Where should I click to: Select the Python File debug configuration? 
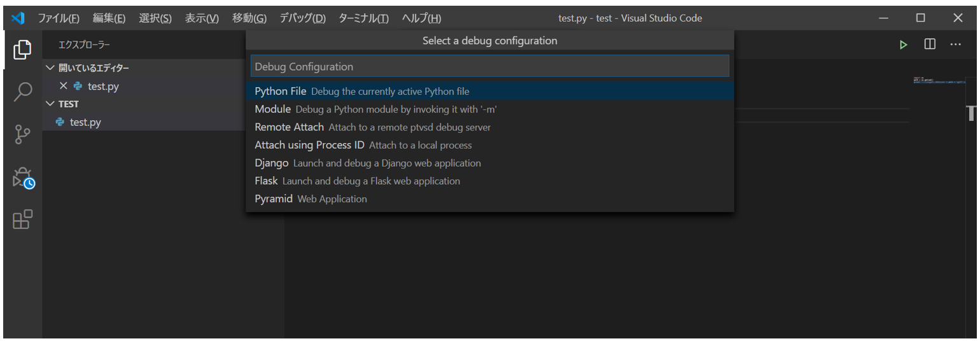pos(489,91)
